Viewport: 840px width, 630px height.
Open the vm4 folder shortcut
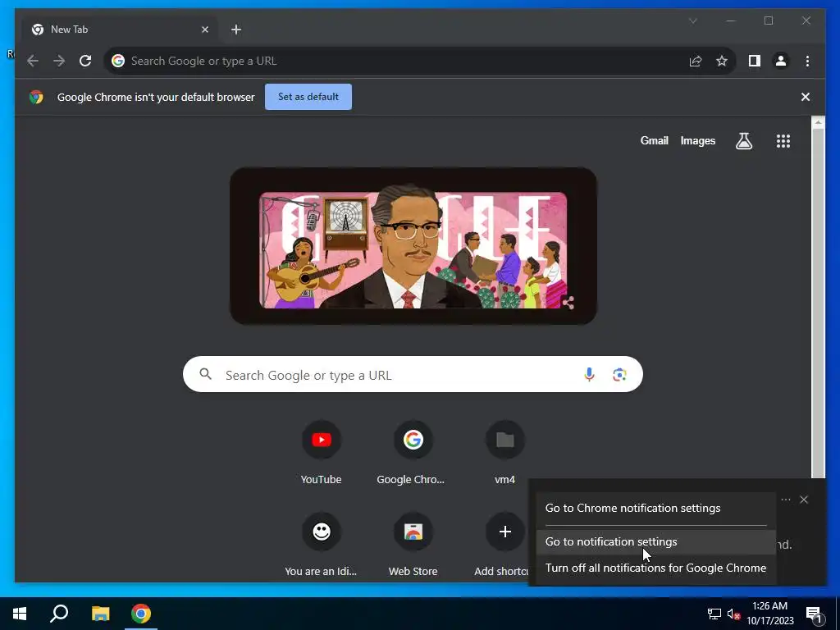[504, 453]
